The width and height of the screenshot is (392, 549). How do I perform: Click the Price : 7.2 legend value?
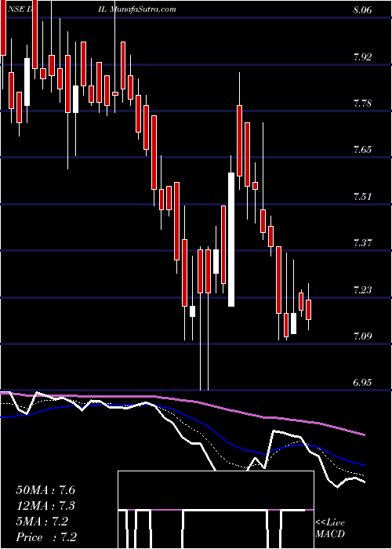click(x=46, y=537)
